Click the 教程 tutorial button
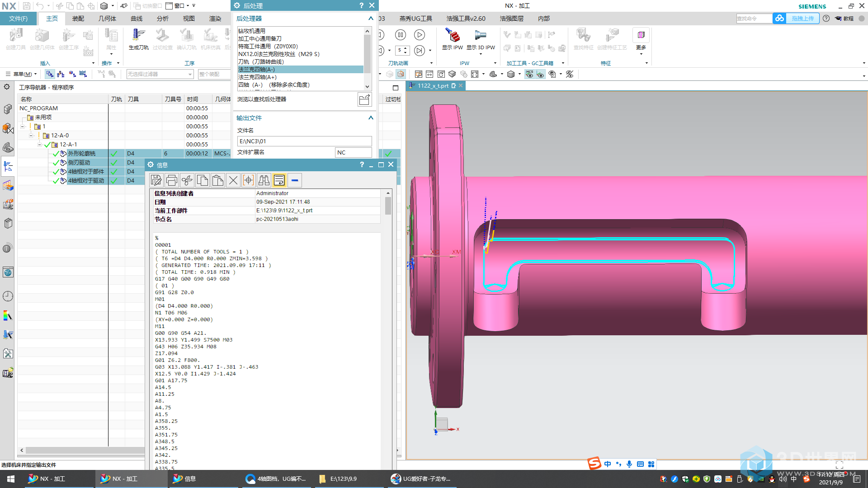The height and width of the screenshot is (488, 868). 844,19
